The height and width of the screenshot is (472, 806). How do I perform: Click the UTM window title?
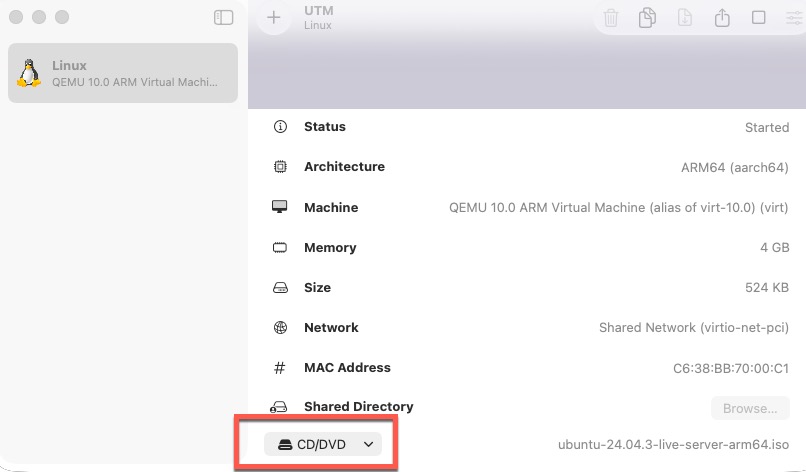click(x=319, y=11)
